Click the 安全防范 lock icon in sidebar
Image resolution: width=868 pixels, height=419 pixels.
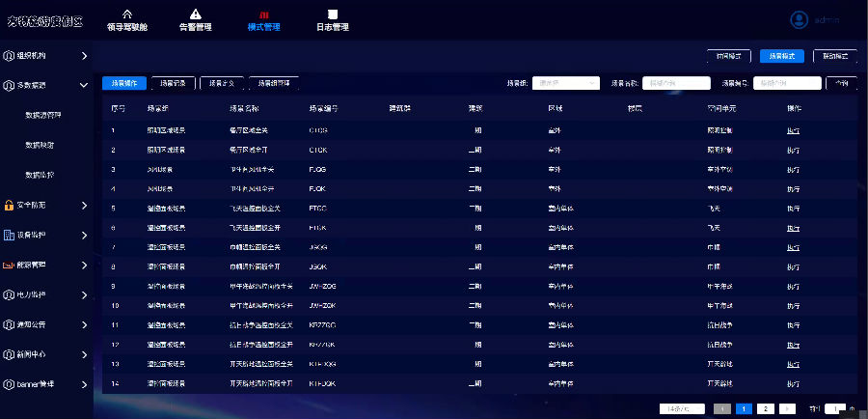(x=9, y=206)
